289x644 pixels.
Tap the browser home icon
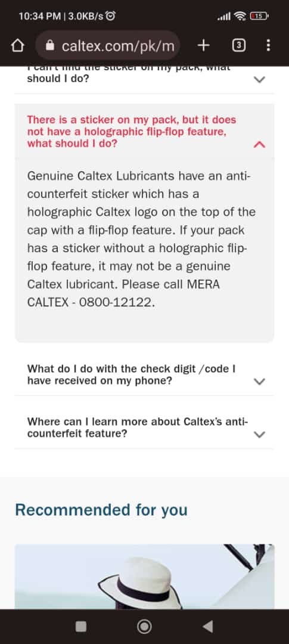pos(17,46)
